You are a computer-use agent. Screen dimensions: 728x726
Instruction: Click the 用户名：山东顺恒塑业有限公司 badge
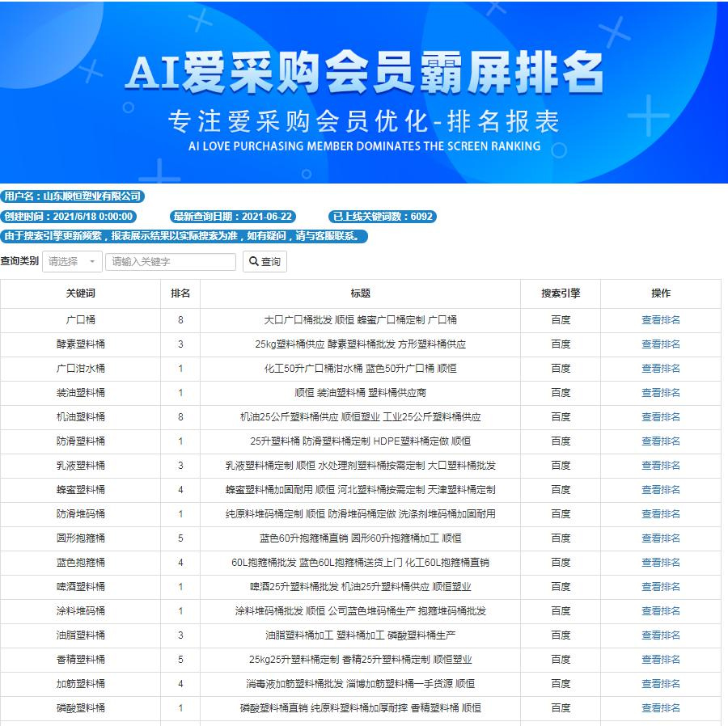(73, 196)
